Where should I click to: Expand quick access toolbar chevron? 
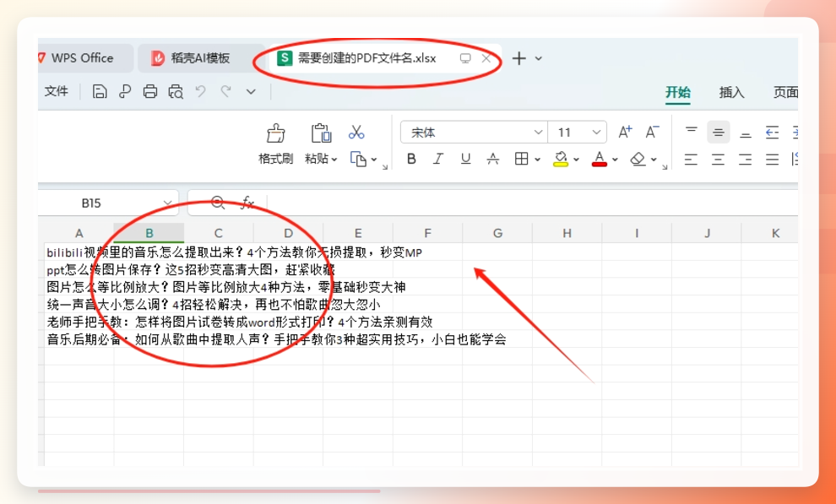251,92
